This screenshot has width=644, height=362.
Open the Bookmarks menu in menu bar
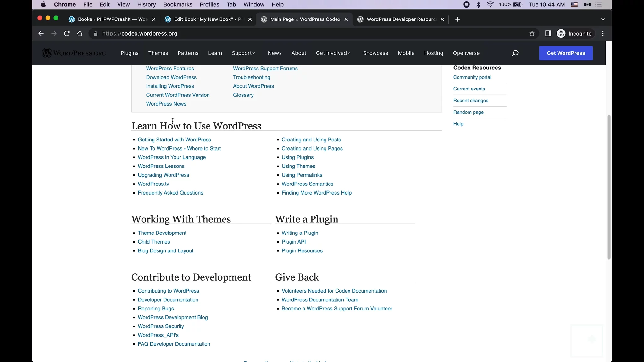click(x=178, y=4)
